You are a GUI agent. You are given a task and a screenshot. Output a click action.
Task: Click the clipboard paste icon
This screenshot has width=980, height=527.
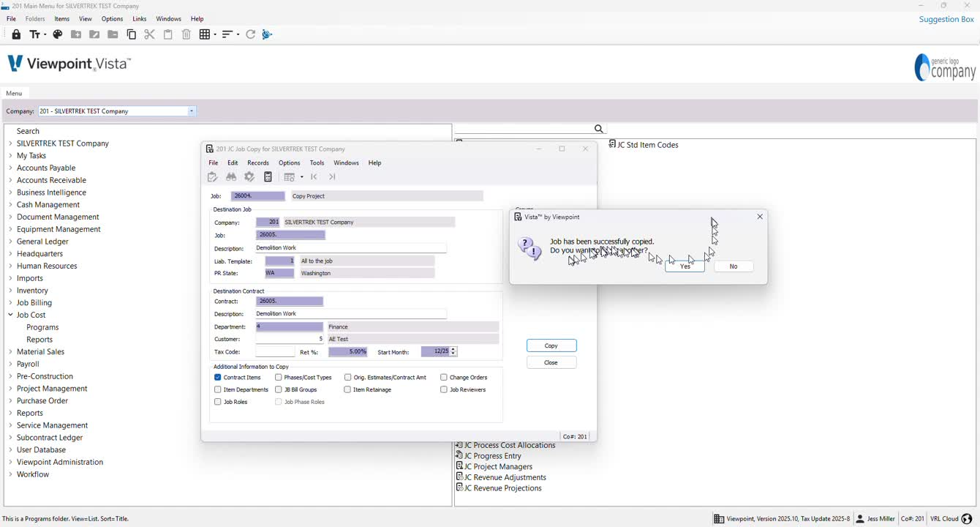pos(168,34)
